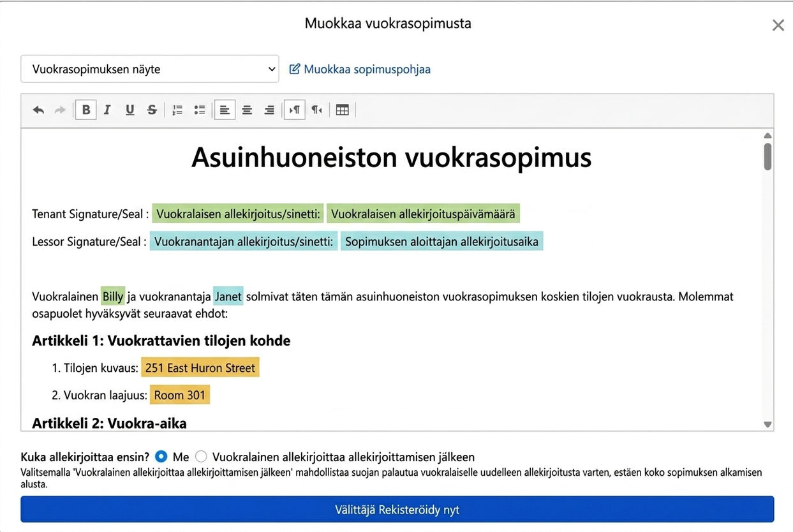Toggle strikethrough formatting
Screen dimensions: 793x532
click(x=152, y=110)
